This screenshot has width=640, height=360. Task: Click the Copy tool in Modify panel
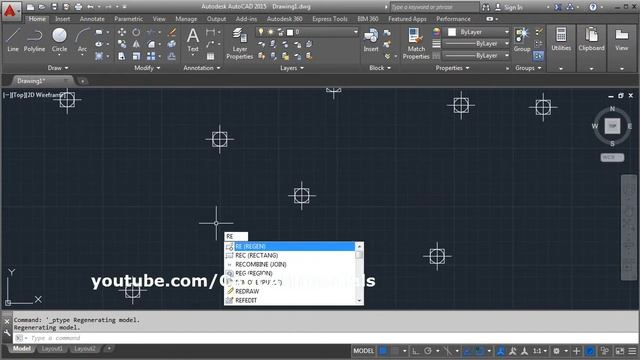[122, 44]
